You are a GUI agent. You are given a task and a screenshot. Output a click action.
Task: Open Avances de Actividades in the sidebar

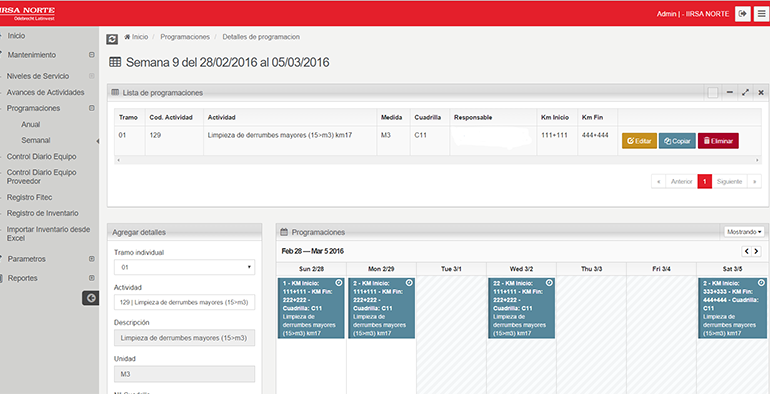pyautogui.click(x=45, y=92)
